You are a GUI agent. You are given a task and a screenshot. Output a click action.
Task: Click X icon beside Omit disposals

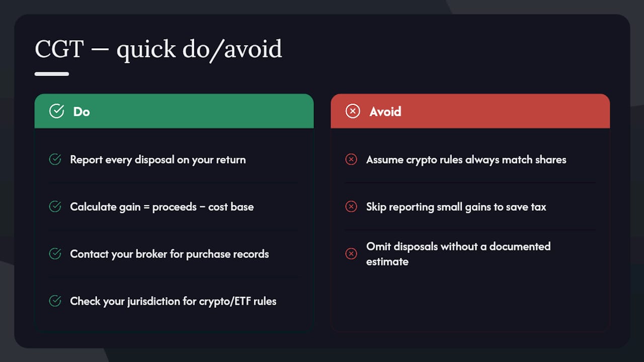351,254
